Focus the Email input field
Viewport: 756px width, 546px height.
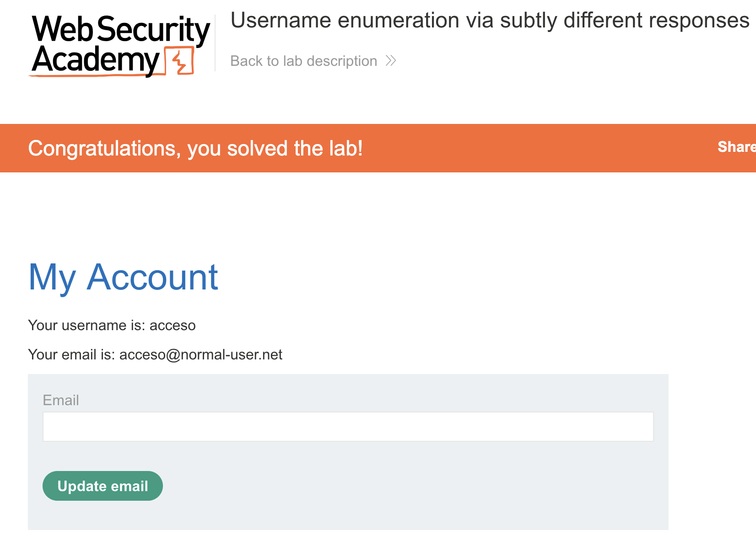[348, 427]
